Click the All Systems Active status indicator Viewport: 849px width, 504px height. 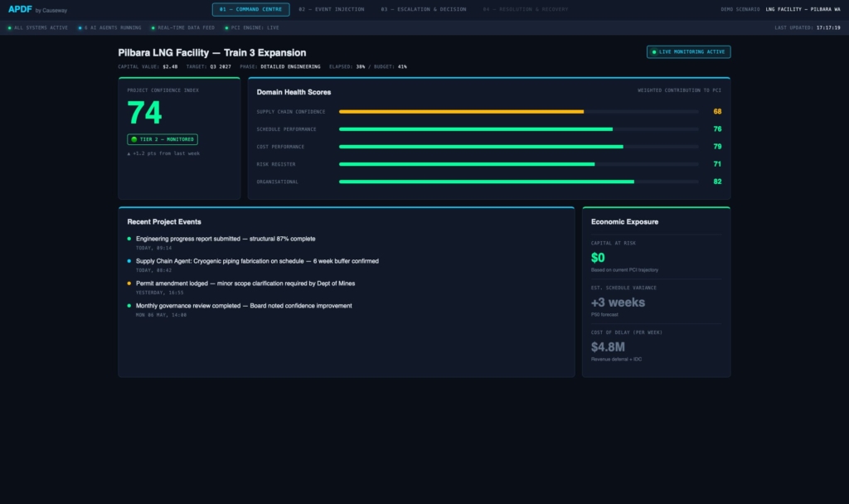[37, 27]
